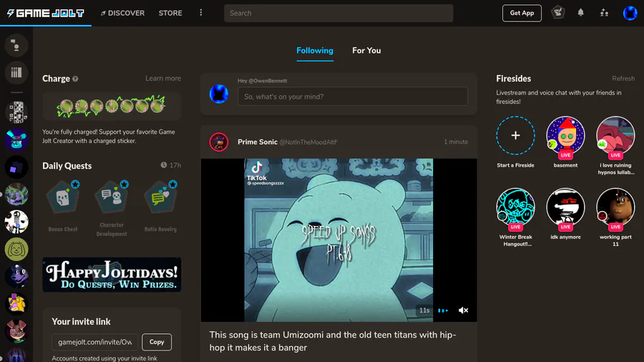This screenshot has height=362, width=644.
Task: Join the 'Winter Break Hangout' fireside
Action: pos(515,207)
